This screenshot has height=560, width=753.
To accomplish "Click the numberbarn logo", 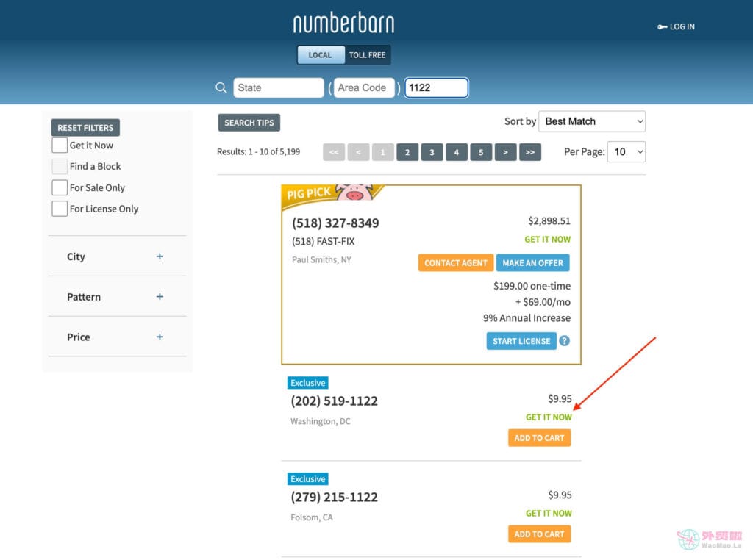I will pos(343,24).
